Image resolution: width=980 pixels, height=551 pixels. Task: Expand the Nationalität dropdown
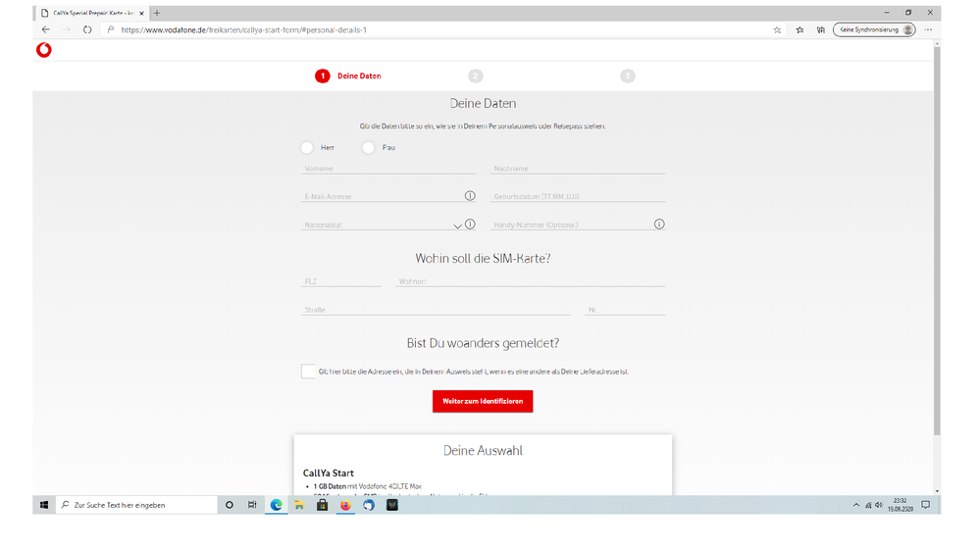[457, 225]
